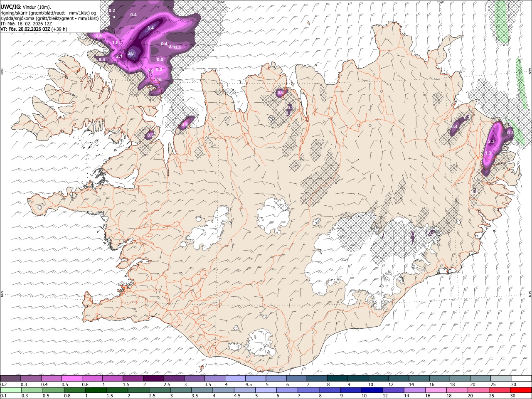Select deep navy lower swatch between 10 and 12

pos(372,390)
